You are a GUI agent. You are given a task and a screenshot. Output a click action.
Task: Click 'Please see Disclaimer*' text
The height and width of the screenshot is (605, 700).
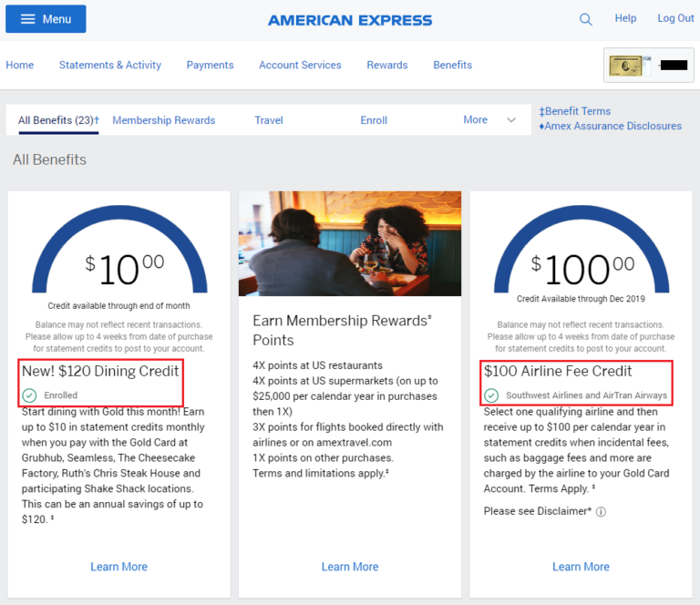click(x=538, y=511)
